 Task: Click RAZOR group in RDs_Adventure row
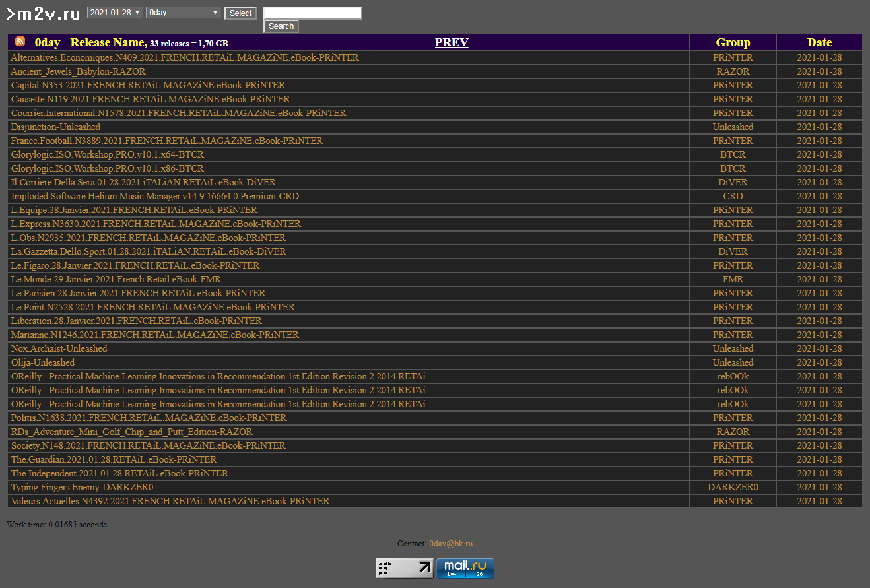733,432
